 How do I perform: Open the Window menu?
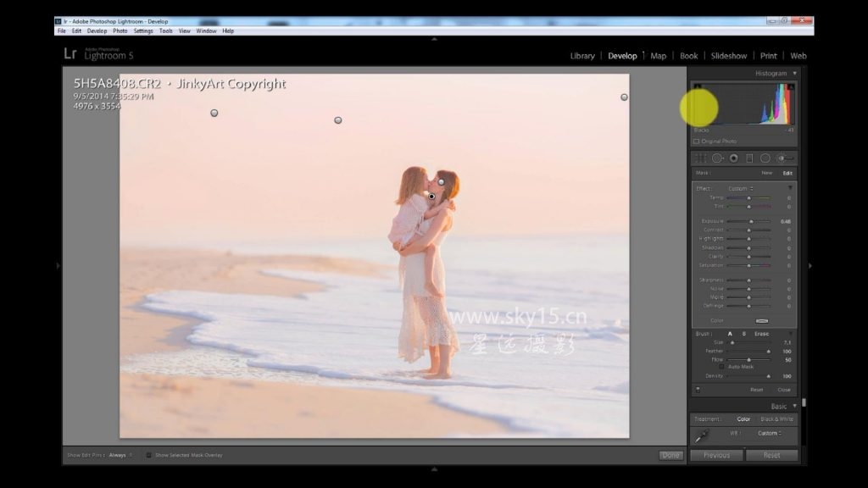[206, 31]
